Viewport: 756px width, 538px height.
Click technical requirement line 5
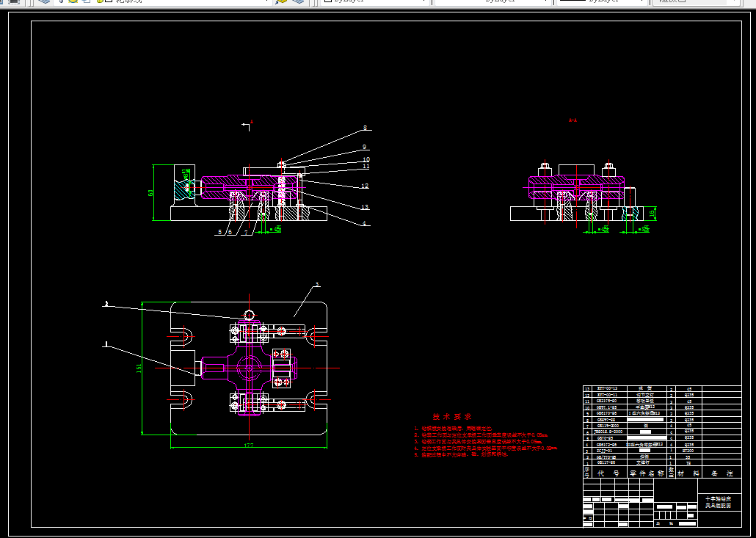tap(461, 454)
